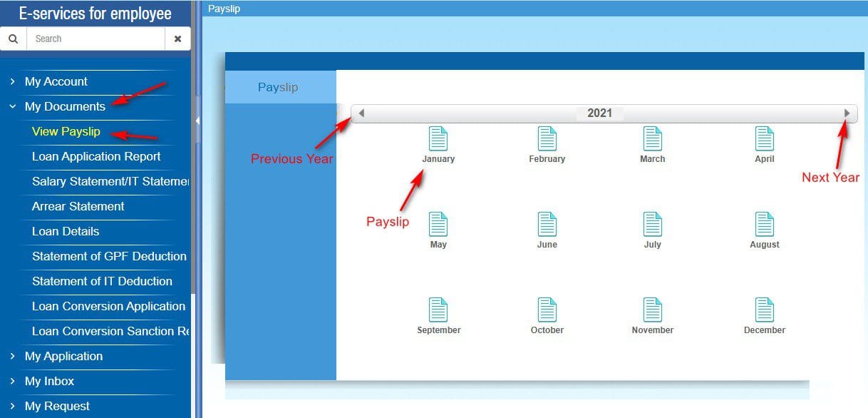Click the 2021 year label
Viewport: 868px width, 418px height.
[599, 113]
